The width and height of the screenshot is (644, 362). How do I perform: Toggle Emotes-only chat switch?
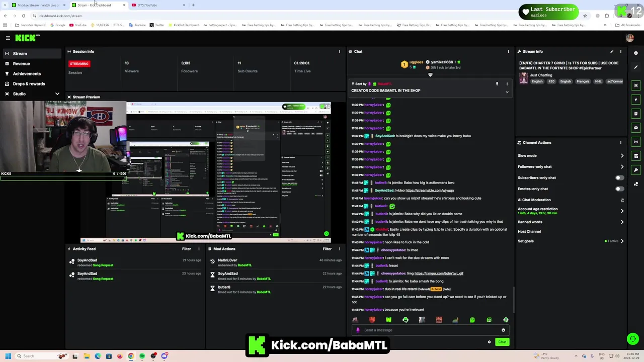pos(619,189)
